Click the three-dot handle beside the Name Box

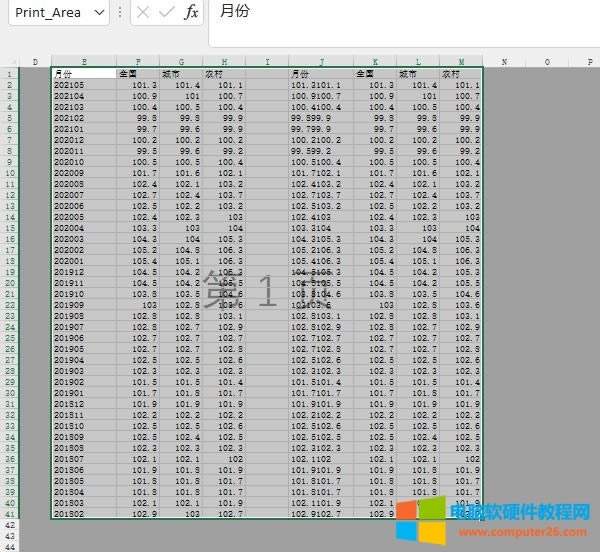tap(120, 12)
